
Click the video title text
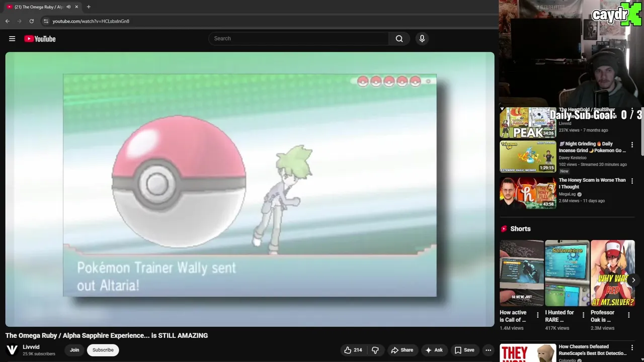107,335
